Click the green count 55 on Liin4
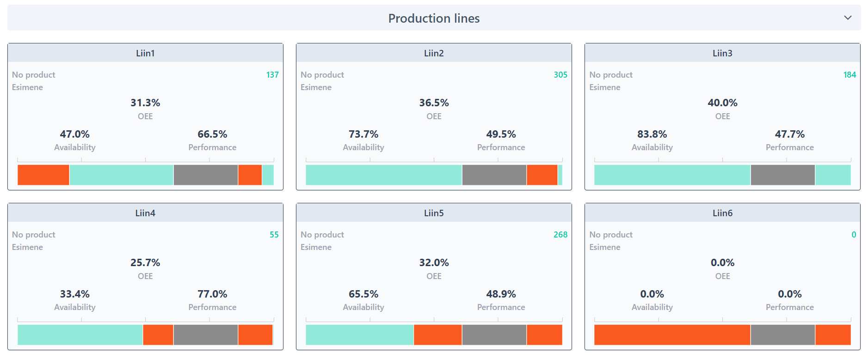The image size is (868, 359). click(274, 235)
